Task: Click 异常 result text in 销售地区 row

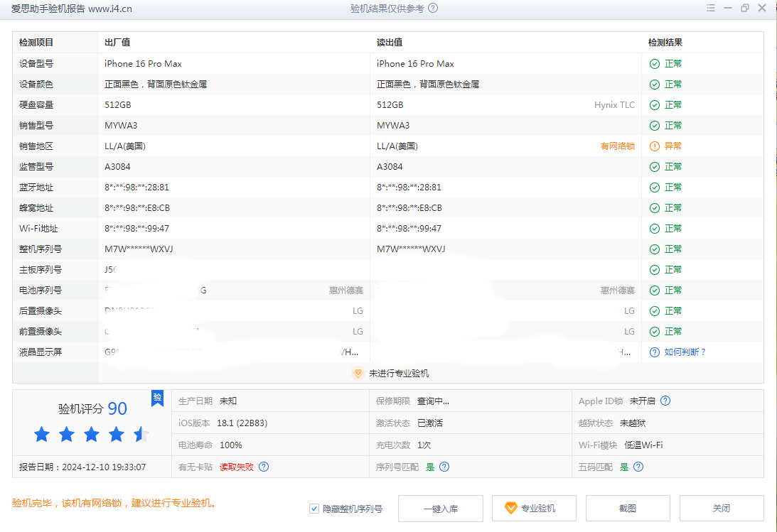Action: [673, 146]
